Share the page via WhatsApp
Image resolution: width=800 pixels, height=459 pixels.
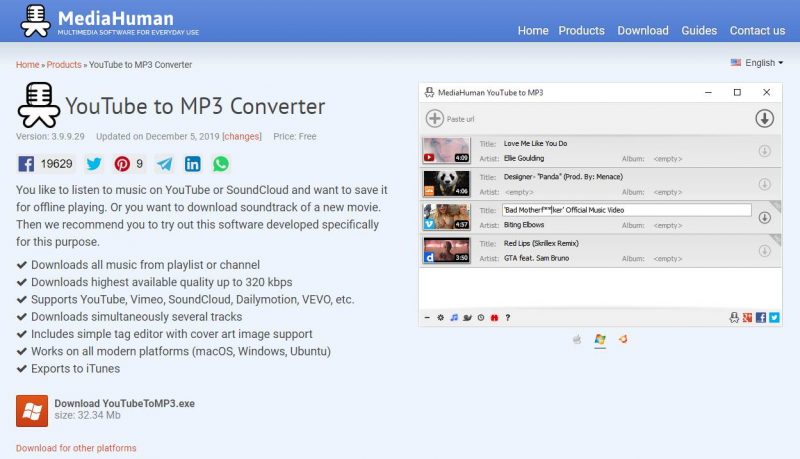[x=221, y=164]
